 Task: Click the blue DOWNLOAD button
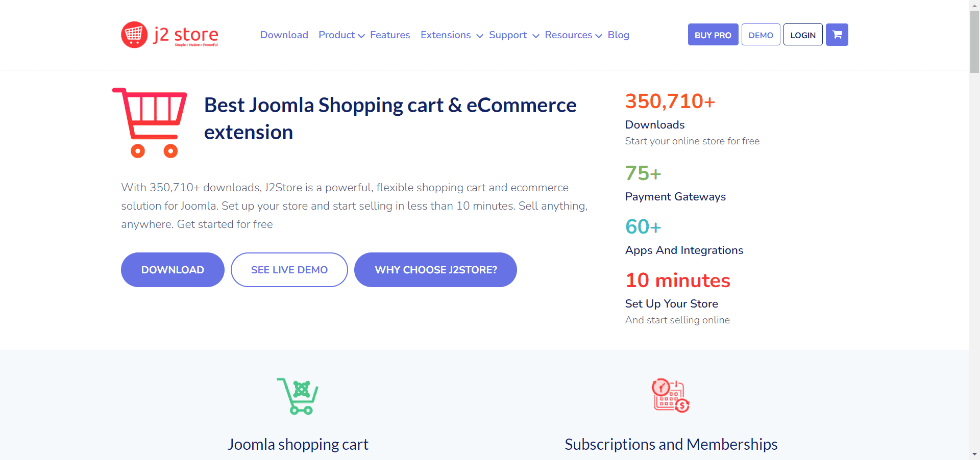[x=173, y=270]
